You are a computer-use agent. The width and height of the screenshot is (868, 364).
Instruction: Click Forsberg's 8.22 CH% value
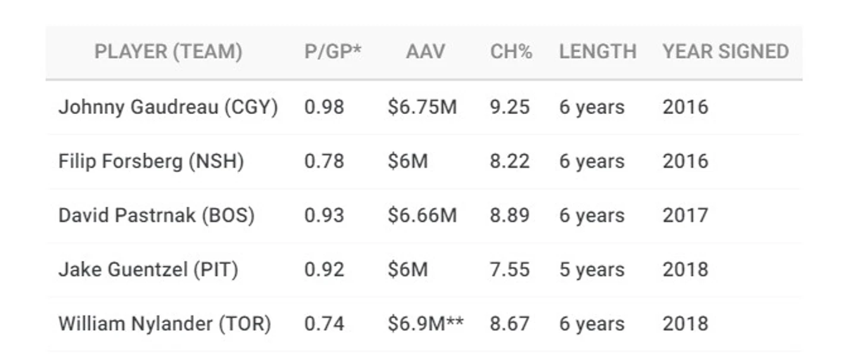tap(510, 162)
